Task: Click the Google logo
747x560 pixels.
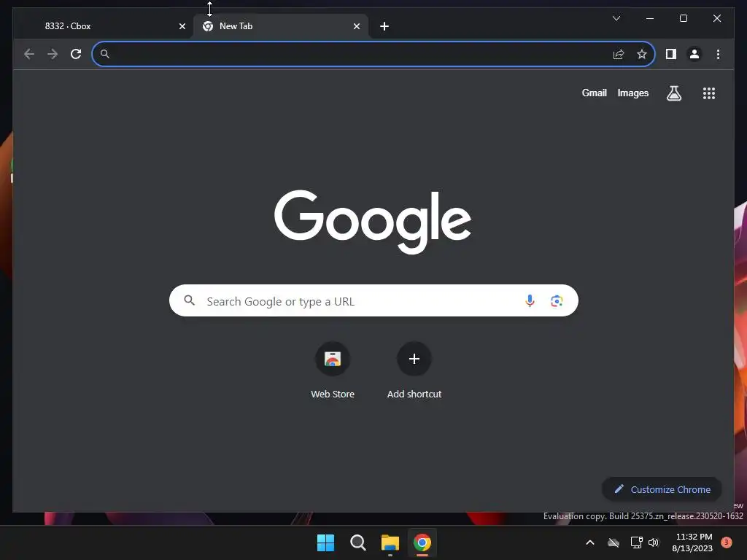Action: [x=373, y=222]
